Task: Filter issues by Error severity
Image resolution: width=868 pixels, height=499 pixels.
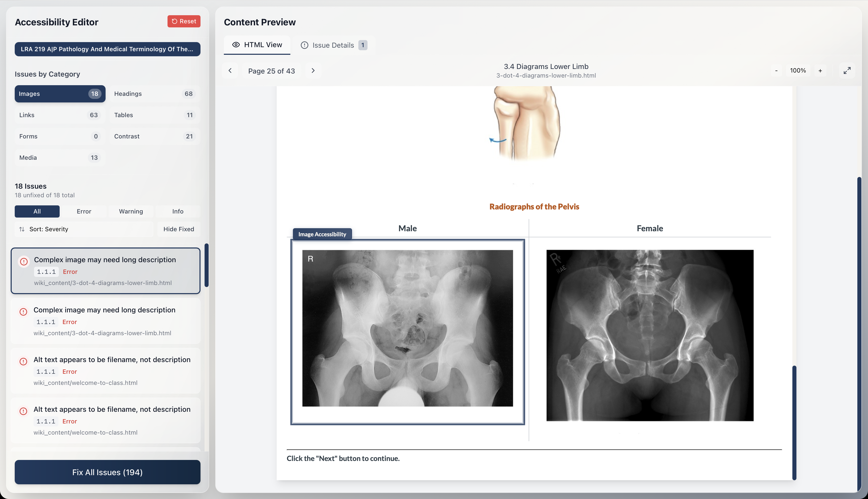Action: coord(84,211)
